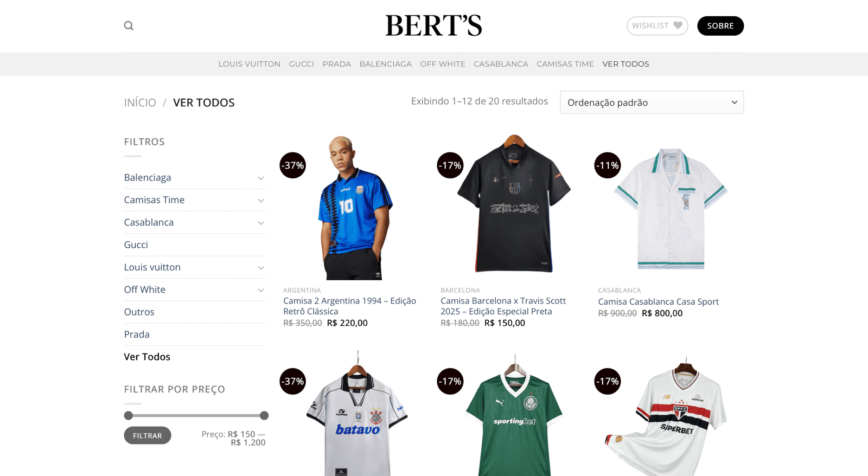
Task: Expand the Louis vuitton filter chevron
Action: tap(261, 268)
